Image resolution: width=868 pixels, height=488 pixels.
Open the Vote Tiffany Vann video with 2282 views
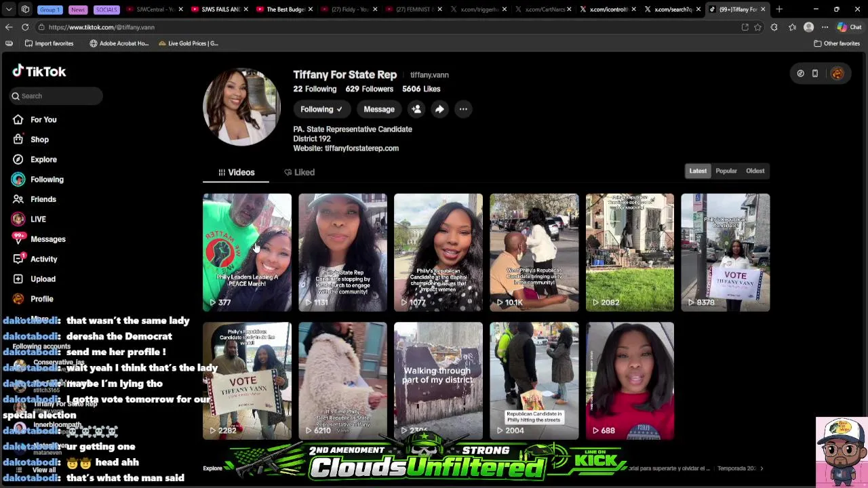pos(247,381)
